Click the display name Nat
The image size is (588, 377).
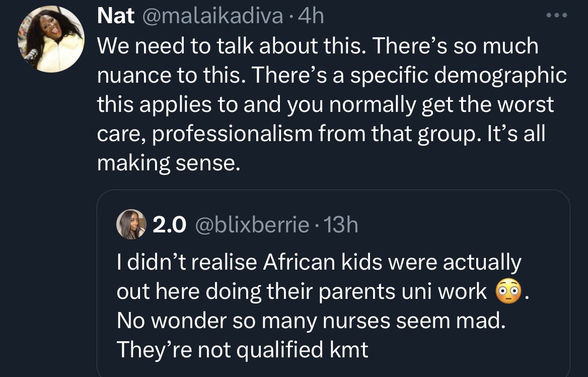[x=115, y=17]
